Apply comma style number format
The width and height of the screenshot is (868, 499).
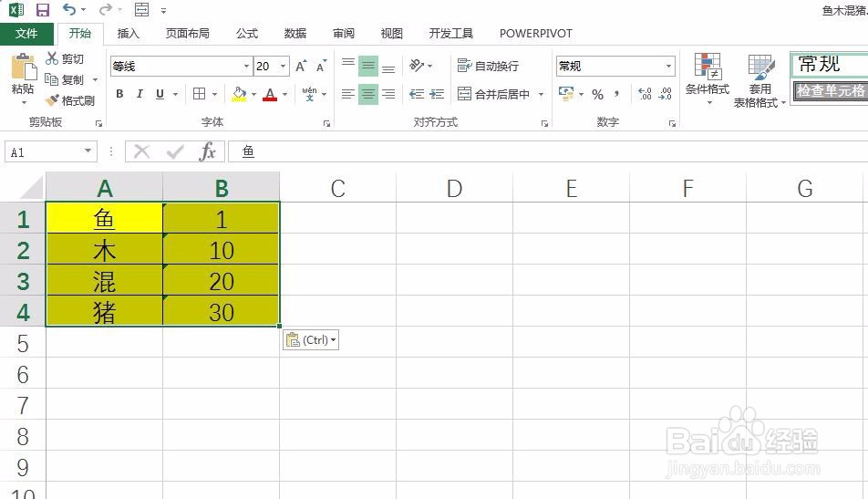(616, 94)
